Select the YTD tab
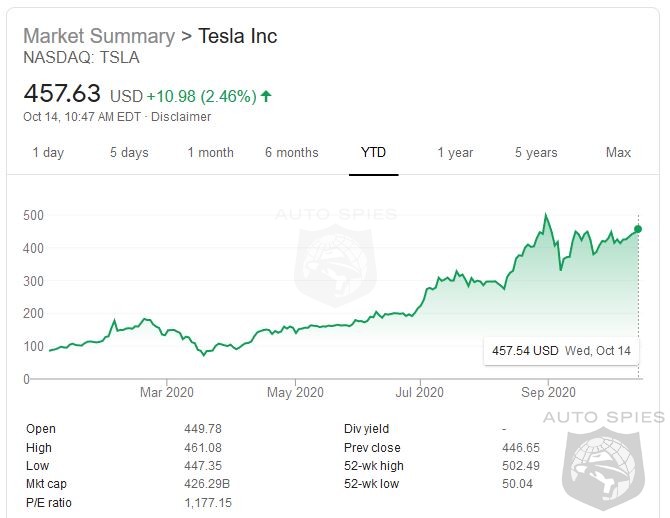 (373, 153)
